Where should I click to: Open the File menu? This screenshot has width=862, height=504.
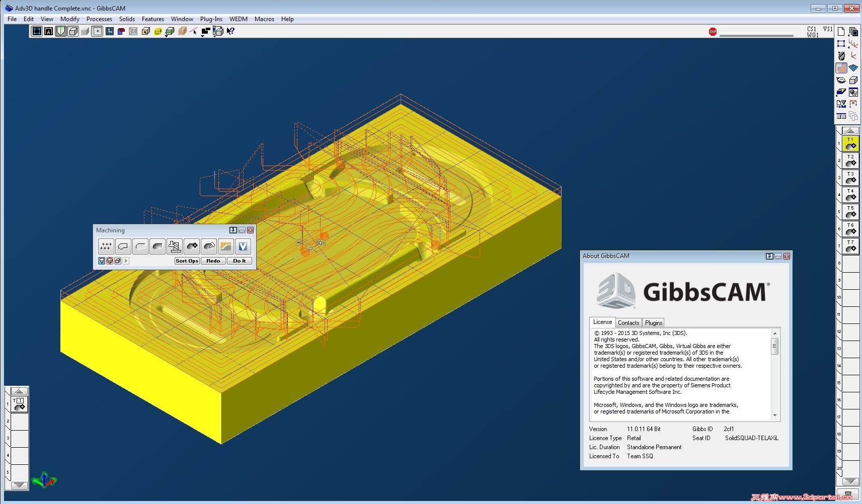point(12,19)
